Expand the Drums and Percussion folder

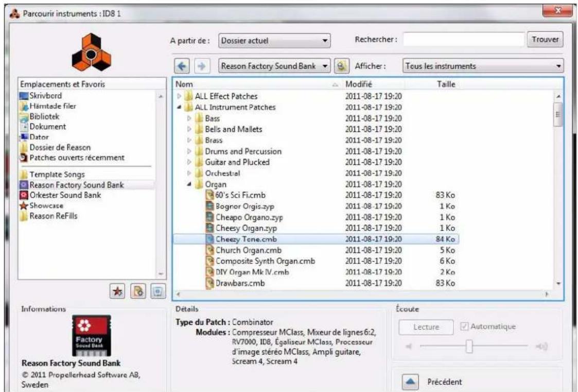(x=189, y=151)
